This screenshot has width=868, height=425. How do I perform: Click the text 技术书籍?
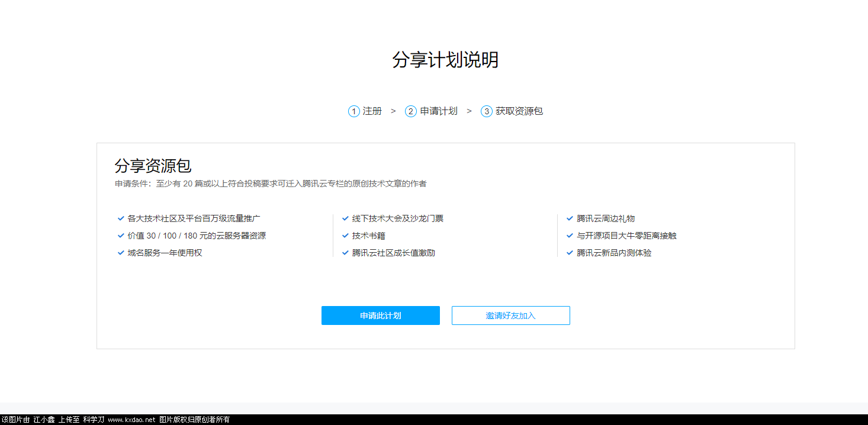point(368,236)
